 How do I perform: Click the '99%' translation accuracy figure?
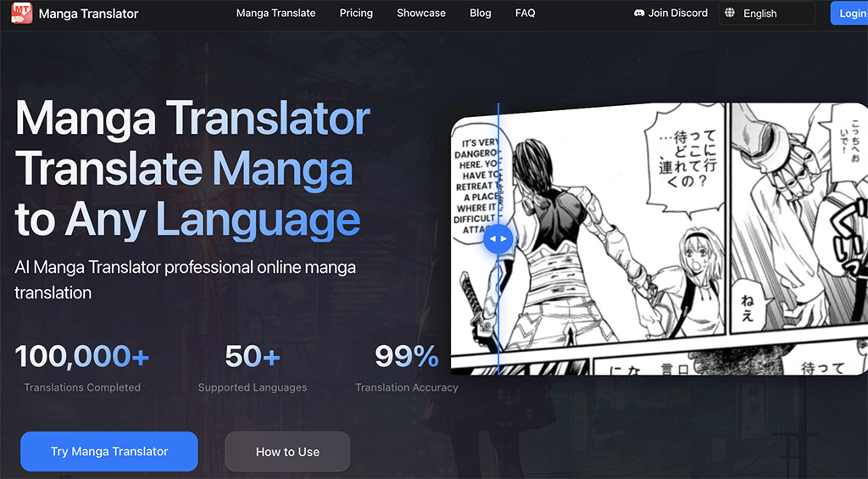[407, 356]
